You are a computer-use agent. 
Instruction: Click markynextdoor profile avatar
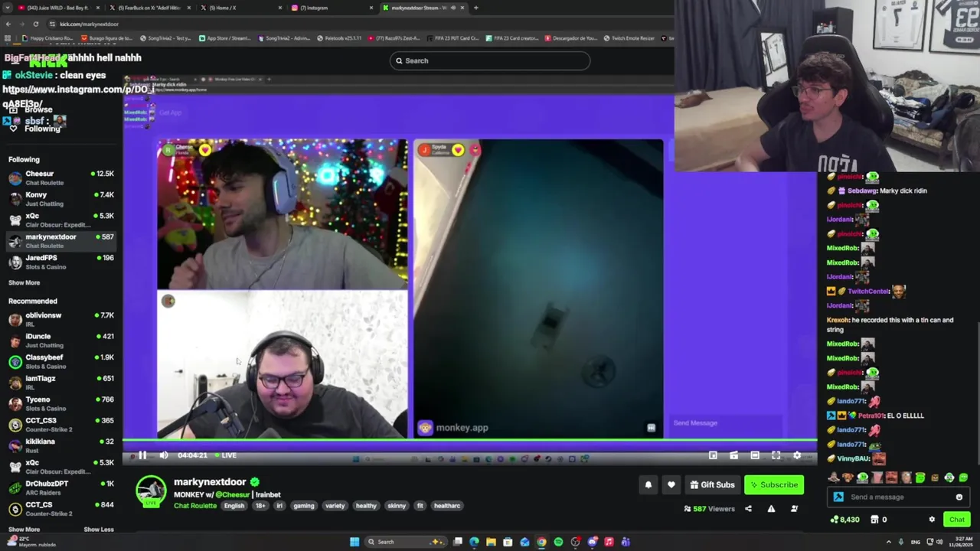(151, 491)
